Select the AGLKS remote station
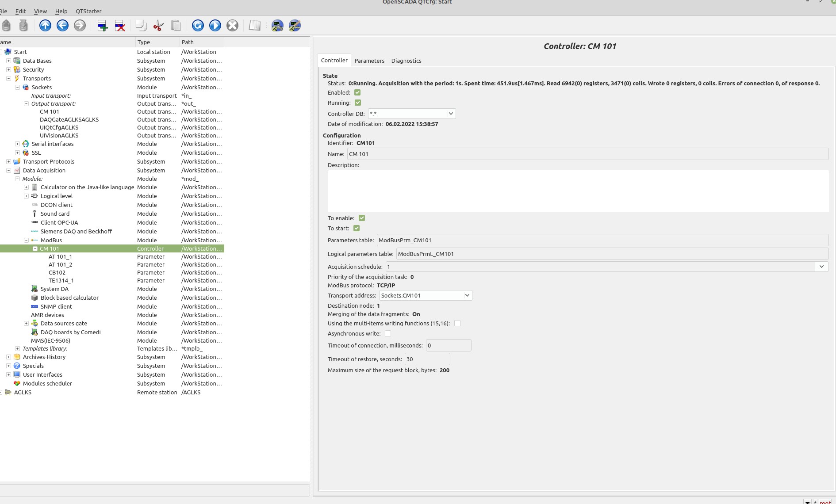 [23, 392]
